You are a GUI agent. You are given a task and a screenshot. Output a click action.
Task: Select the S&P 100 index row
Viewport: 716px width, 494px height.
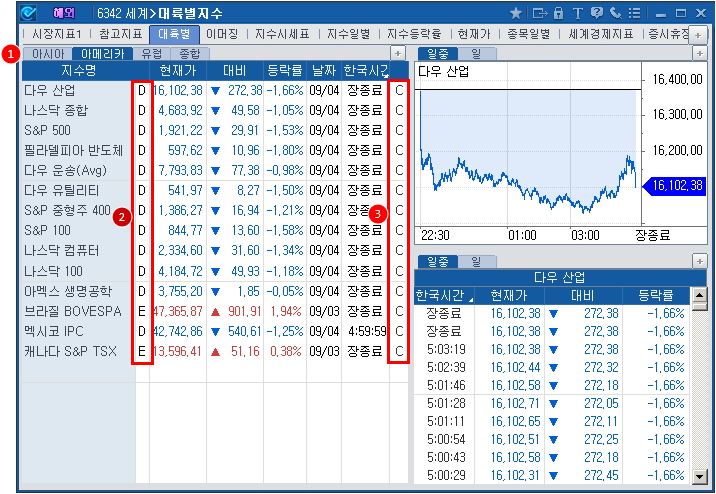215,231
